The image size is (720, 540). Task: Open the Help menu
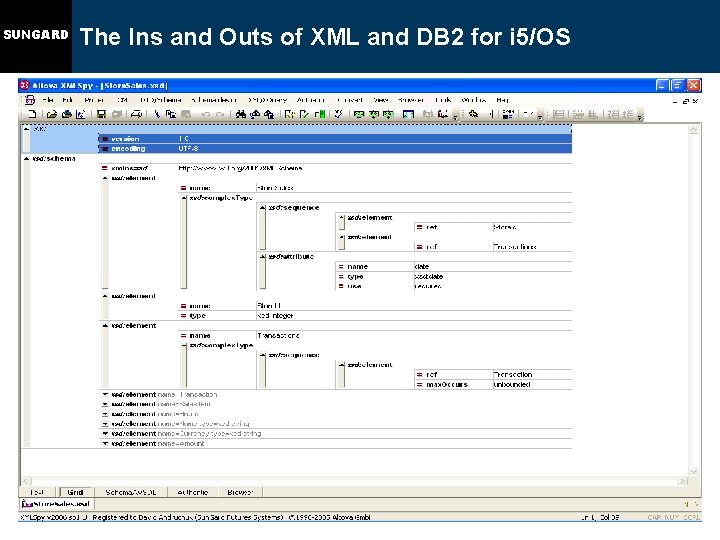(502, 100)
